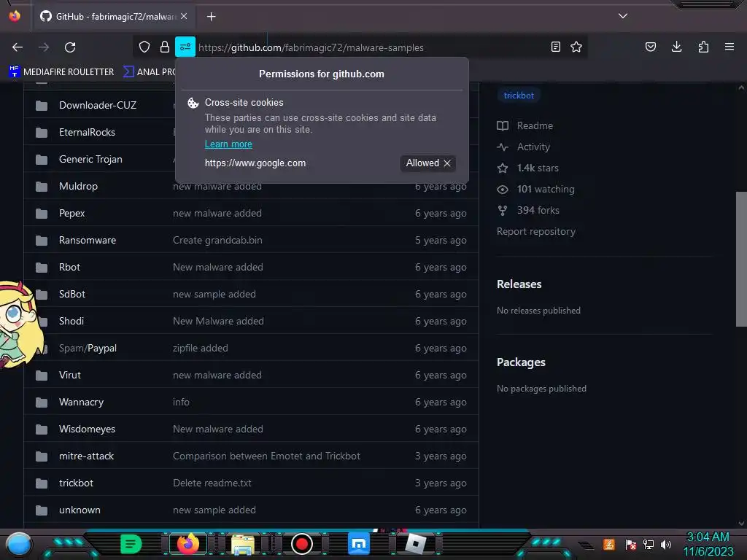Open the Packages section heading

click(521, 362)
